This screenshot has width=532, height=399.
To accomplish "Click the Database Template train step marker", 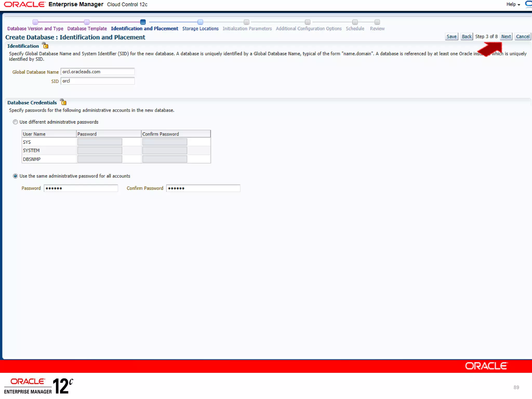I will [87, 22].
